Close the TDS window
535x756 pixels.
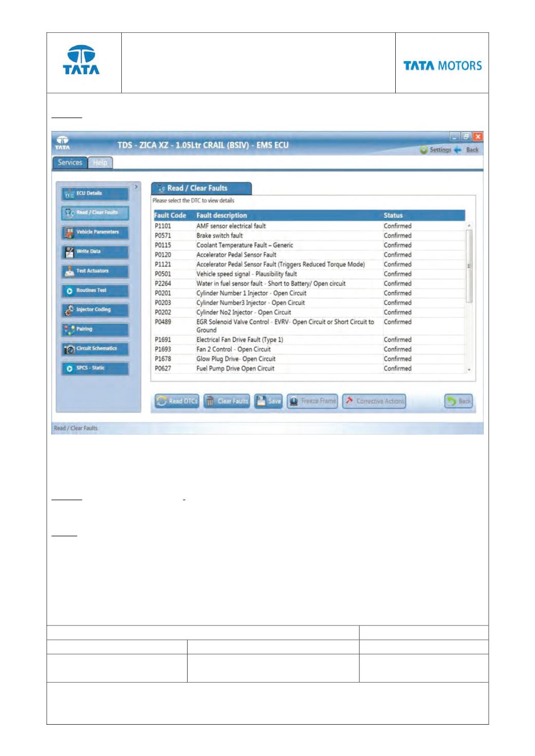click(478, 137)
